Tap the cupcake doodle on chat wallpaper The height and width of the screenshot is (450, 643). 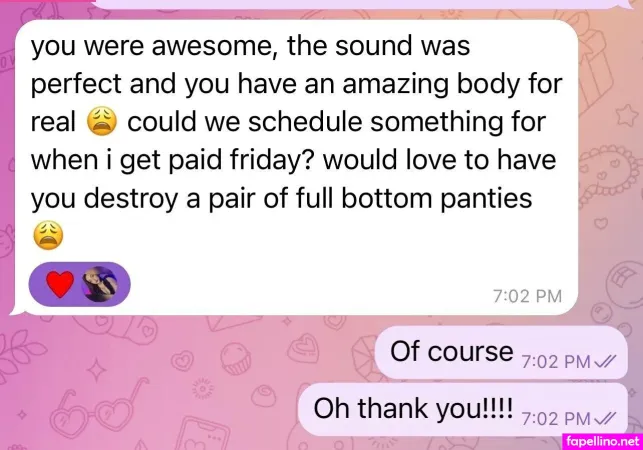coord(235,357)
